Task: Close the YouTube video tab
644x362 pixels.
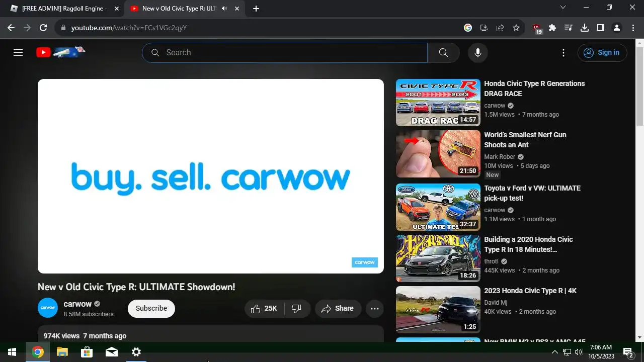Action: pyautogui.click(x=237, y=9)
